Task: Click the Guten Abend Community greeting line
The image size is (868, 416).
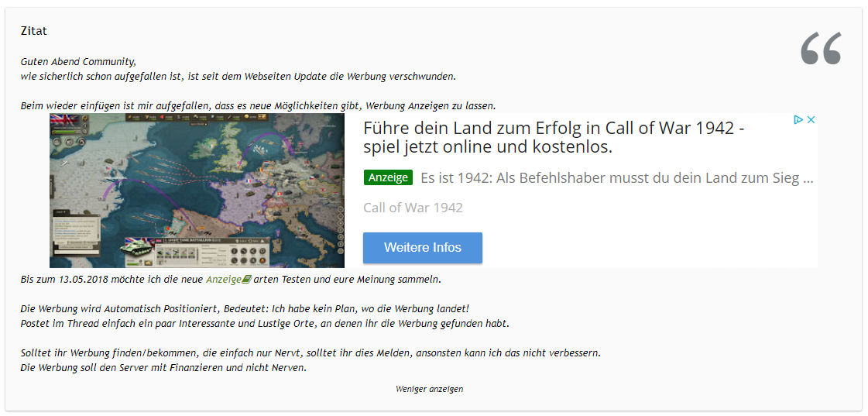Action: click(78, 61)
